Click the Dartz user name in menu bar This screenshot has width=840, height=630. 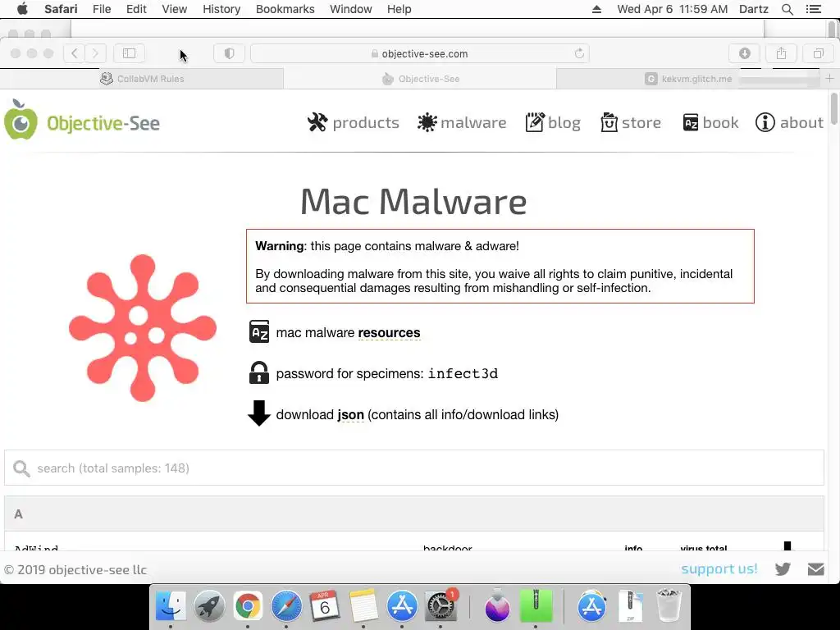[x=753, y=9]
